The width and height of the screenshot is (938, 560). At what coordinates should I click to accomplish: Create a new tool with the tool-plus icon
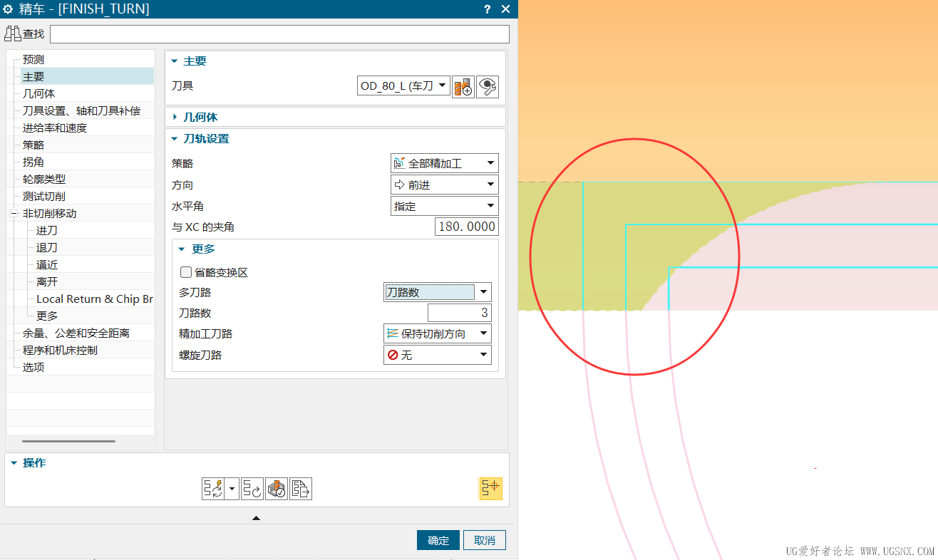pos(463,86)
